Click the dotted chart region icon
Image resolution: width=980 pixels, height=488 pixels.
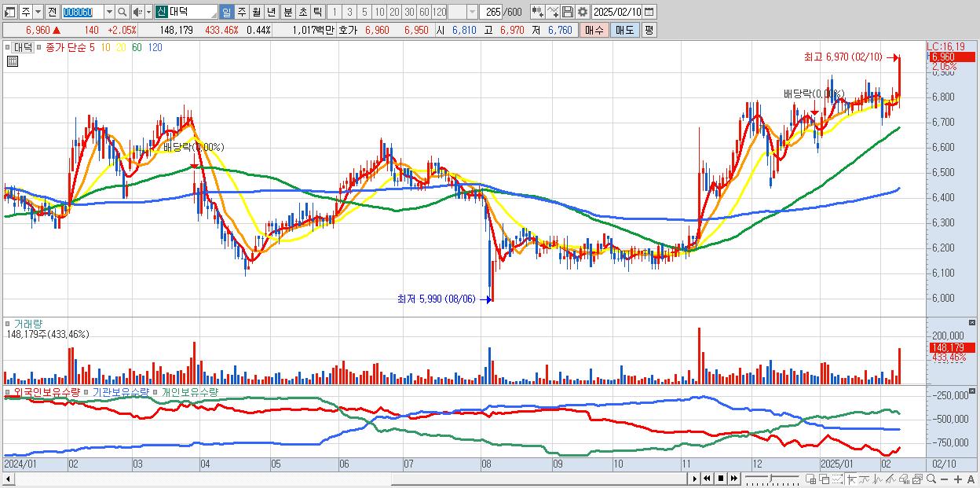(837, 479)
